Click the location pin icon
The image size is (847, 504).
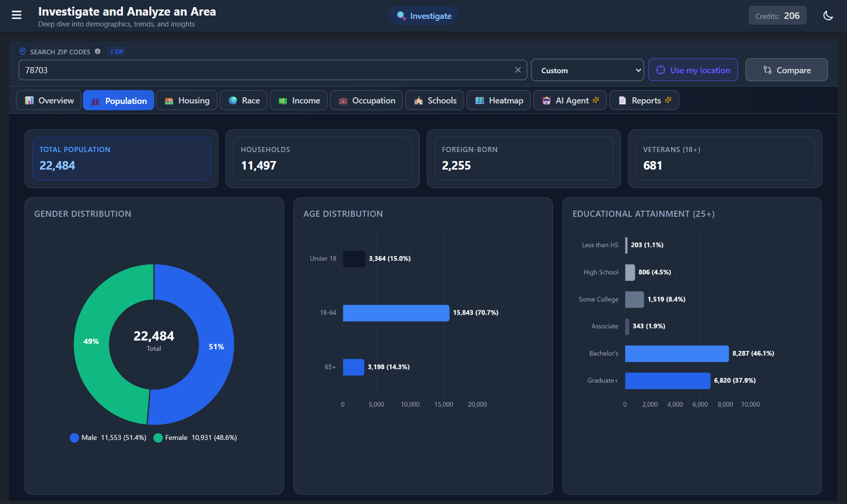click(x=22, y=51)
